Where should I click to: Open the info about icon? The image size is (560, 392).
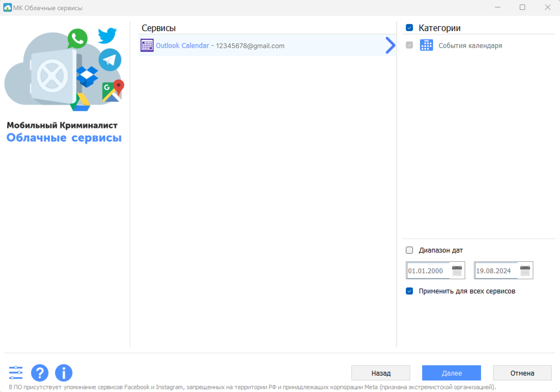[64, 373]
